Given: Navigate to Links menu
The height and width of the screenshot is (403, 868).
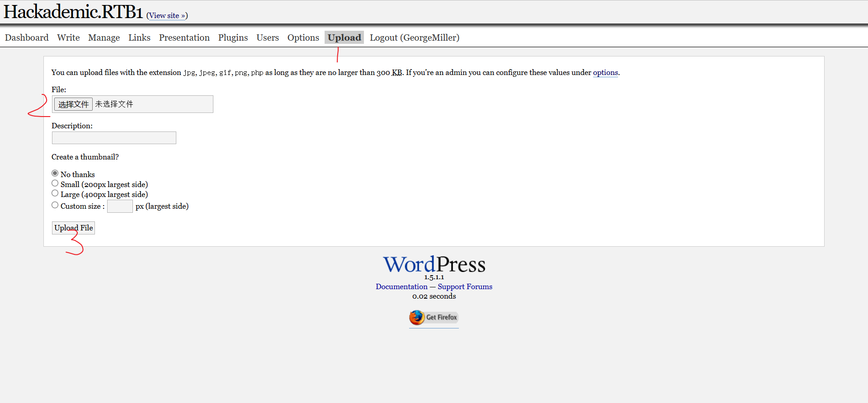Looking at the screenshot, I should (x=139, y=37).
